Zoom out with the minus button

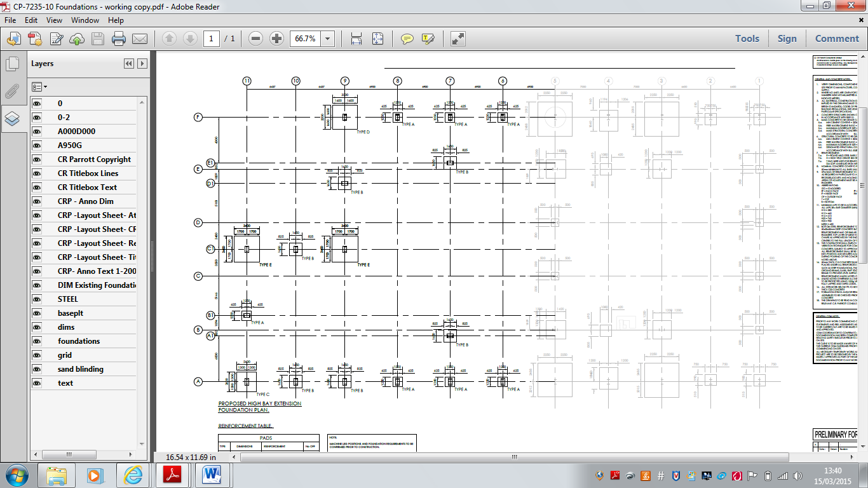coord(255,39)
